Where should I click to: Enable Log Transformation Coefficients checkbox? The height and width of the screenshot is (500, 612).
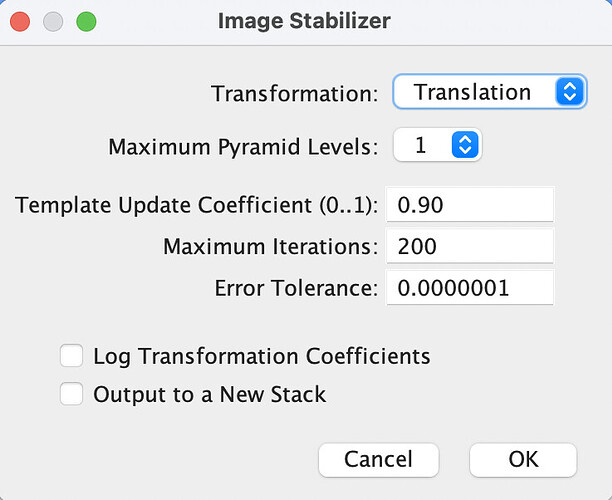71,356
